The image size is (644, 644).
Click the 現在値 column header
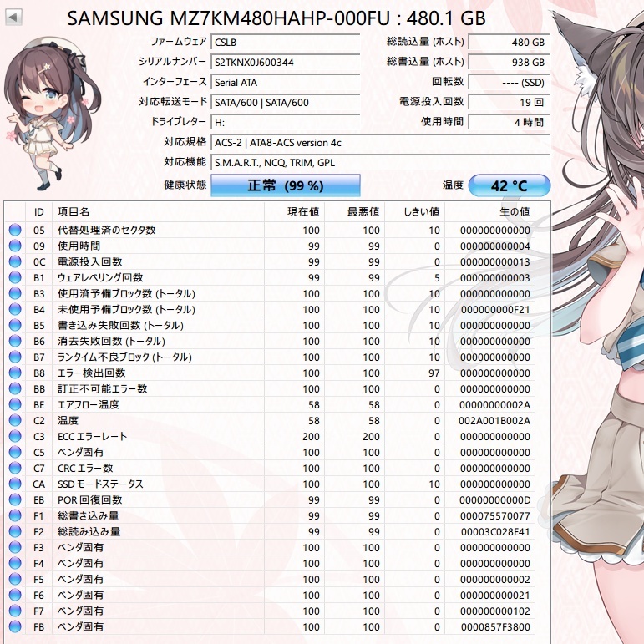[295, 212]
